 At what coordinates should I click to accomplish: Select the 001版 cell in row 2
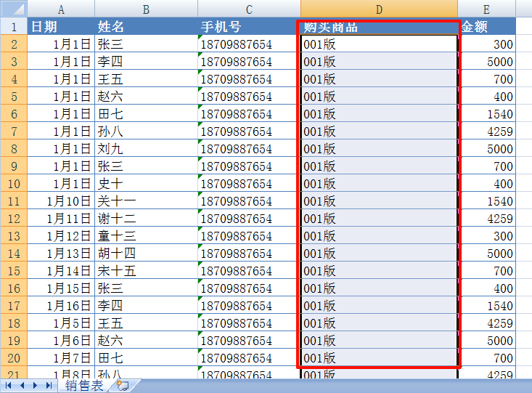(x=379, y=44)
